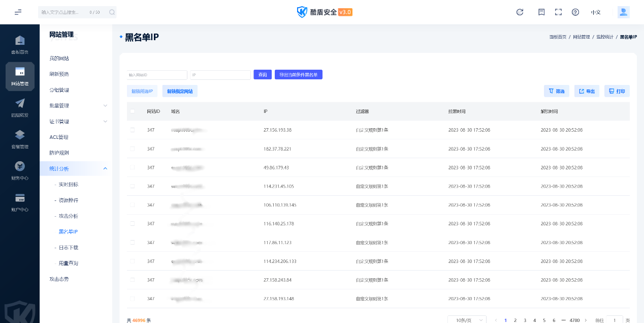Click the 查询 button
The width and height of the screenshot is (644, 323).
click(x=263, y=75)
